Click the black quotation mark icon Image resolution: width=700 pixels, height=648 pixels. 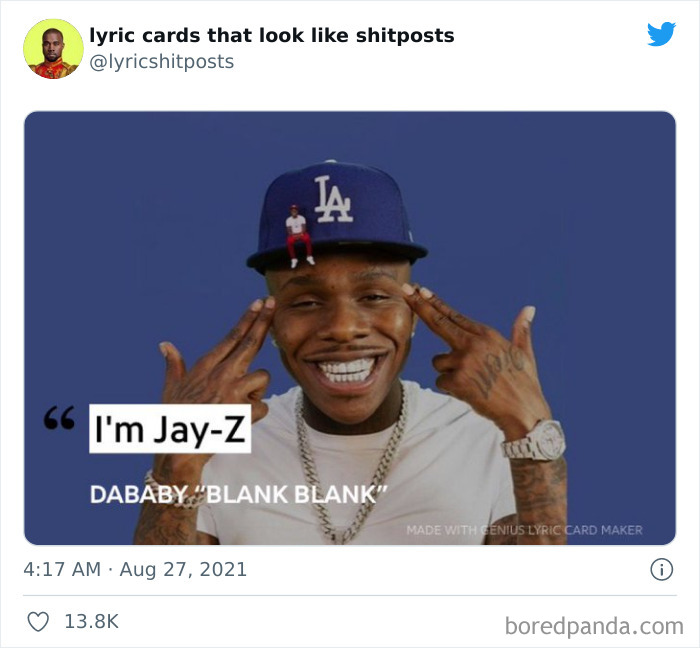[x=59, y=417]
